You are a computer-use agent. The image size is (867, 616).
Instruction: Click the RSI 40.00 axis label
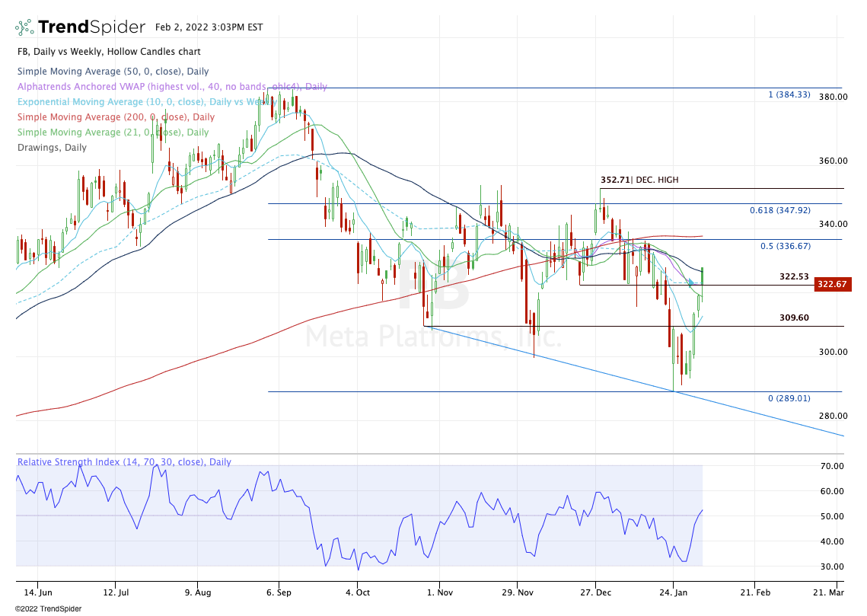click(832, 541)
